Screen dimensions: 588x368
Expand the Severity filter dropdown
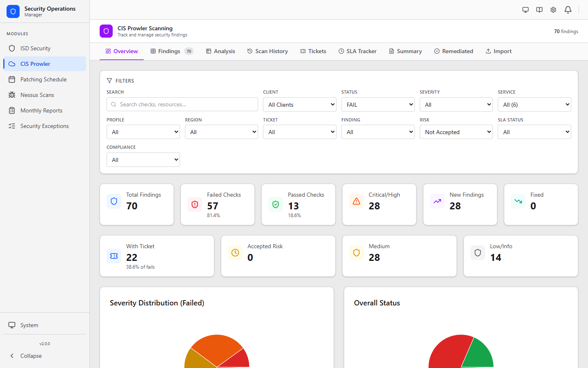(456, 105)
